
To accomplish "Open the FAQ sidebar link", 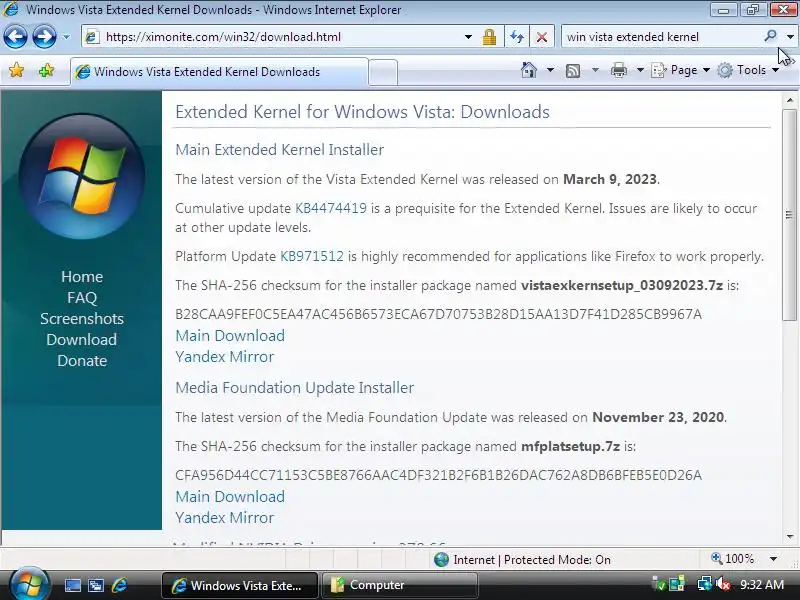I will (82, 297).
